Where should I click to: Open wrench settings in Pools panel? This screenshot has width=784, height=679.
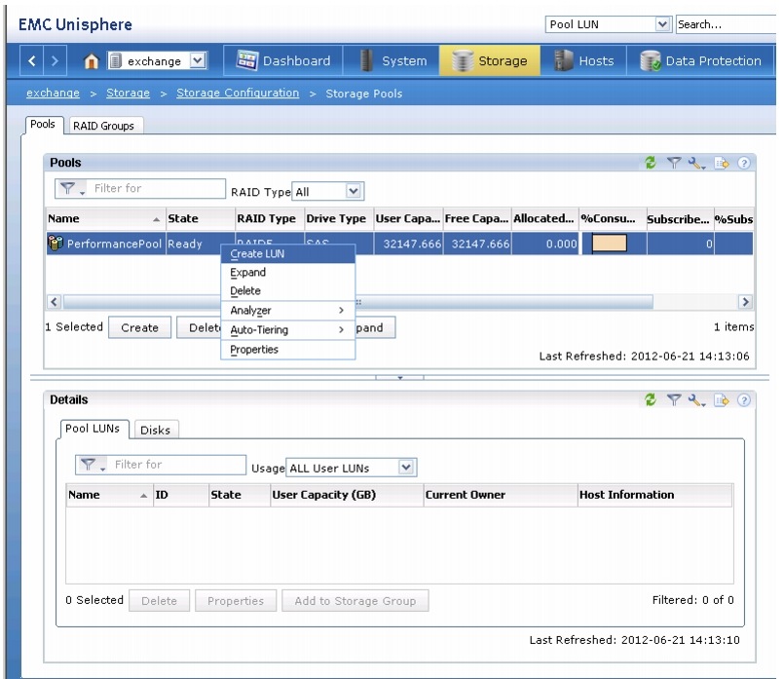click(x=696, y=163)
